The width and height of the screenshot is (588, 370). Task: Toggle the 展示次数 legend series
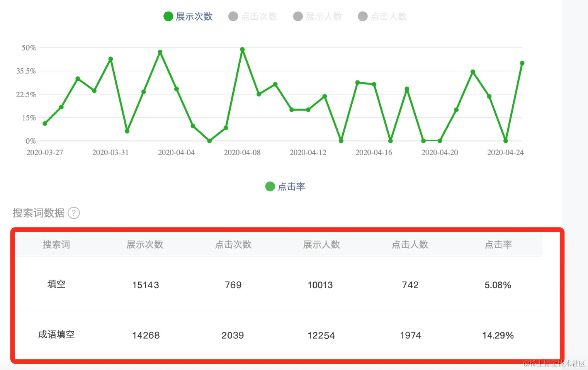[188, 17]
